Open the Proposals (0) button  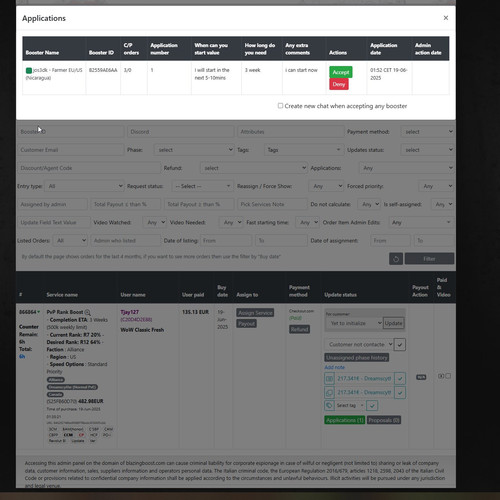click(384, 420)
